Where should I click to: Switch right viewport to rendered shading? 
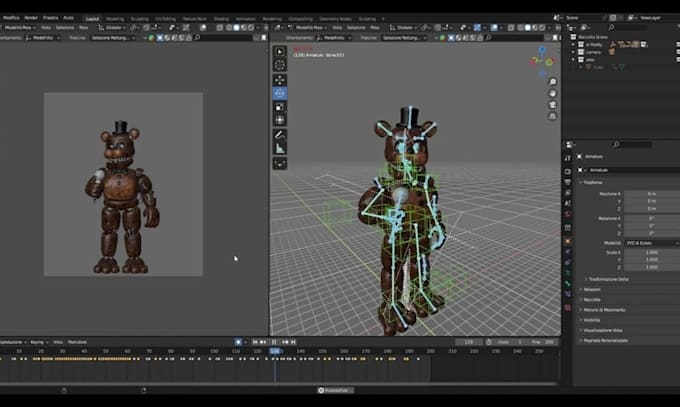pyautogui.click(x=542, y=27)
